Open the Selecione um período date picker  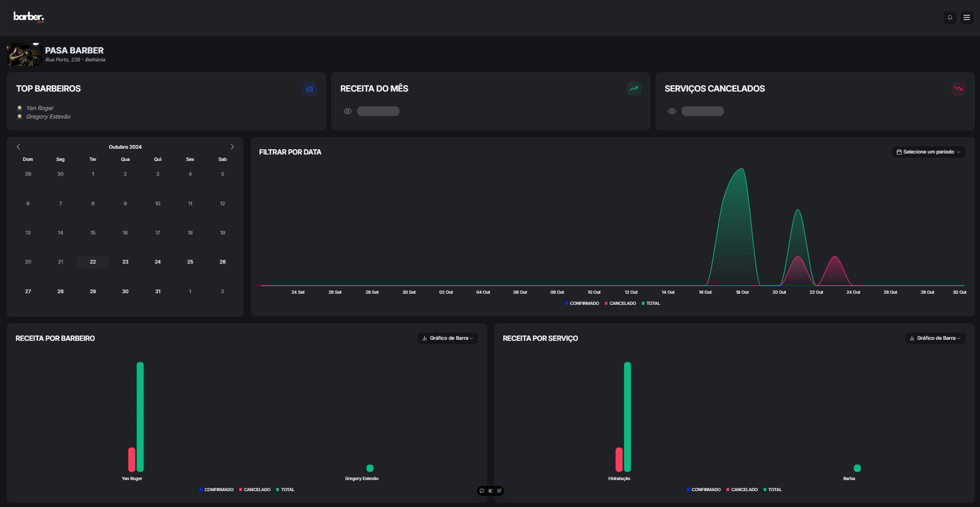point(929,152)
